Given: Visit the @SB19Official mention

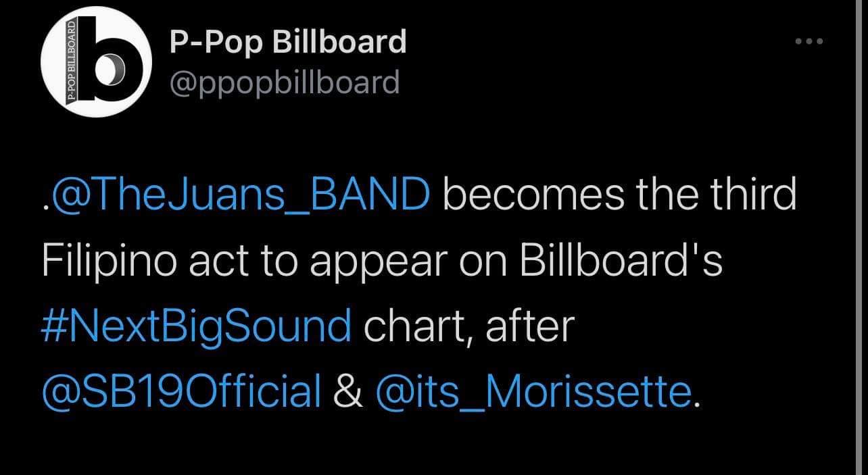Looking at the screenshot, I should tap(181, 392).
